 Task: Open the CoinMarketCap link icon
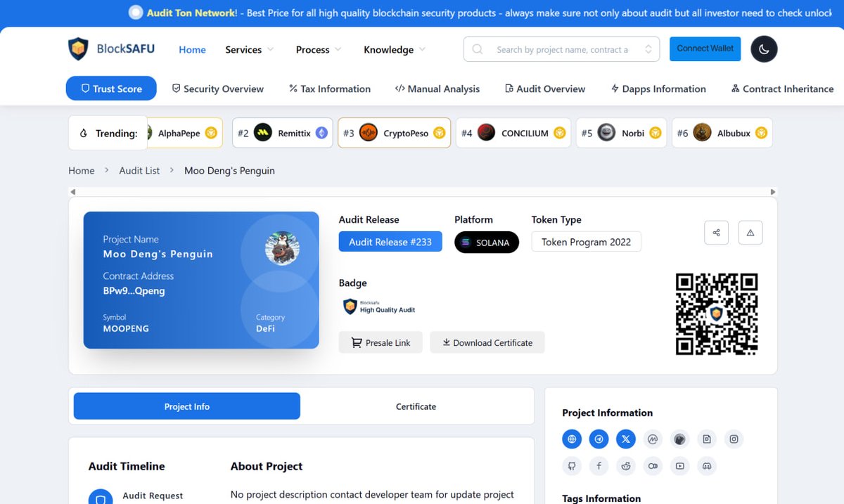point(653,439)
